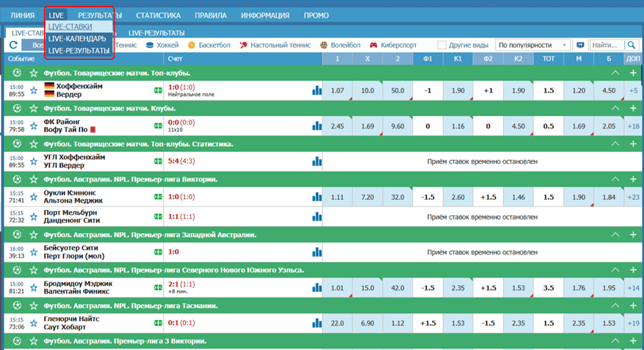Click the Найти search input field
This screenshot has width=644, height=350.
(x=607, y=45)
